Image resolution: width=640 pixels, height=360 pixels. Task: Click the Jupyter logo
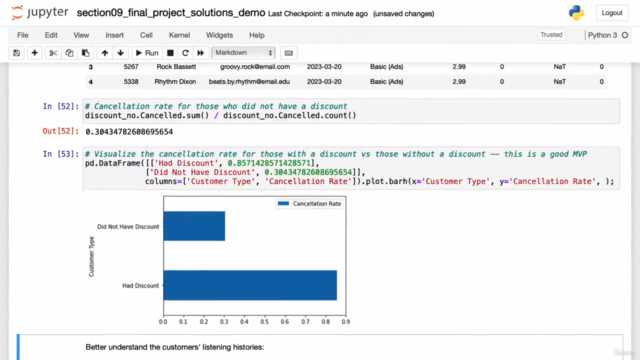pos(40,13)
